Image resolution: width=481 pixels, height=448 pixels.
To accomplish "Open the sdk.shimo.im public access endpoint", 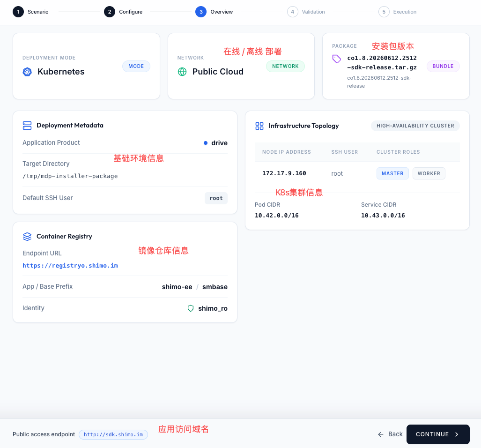I will [x=113, y=434].
